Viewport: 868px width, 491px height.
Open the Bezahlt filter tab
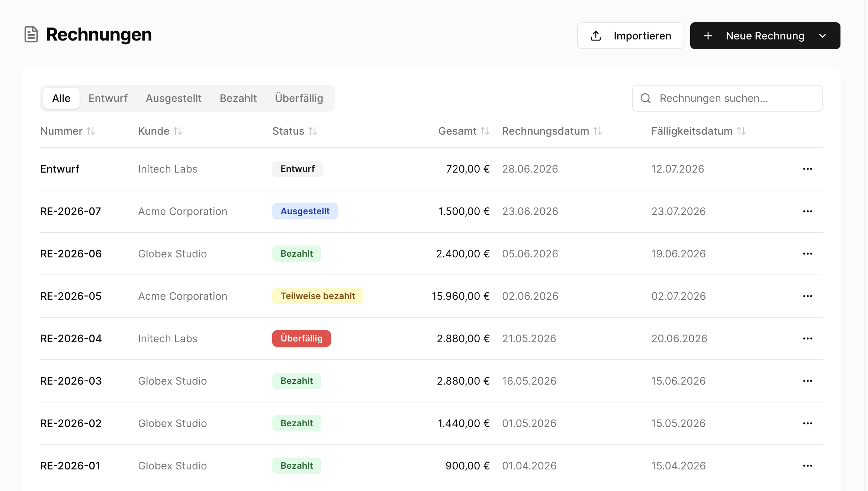coord(238,98)
